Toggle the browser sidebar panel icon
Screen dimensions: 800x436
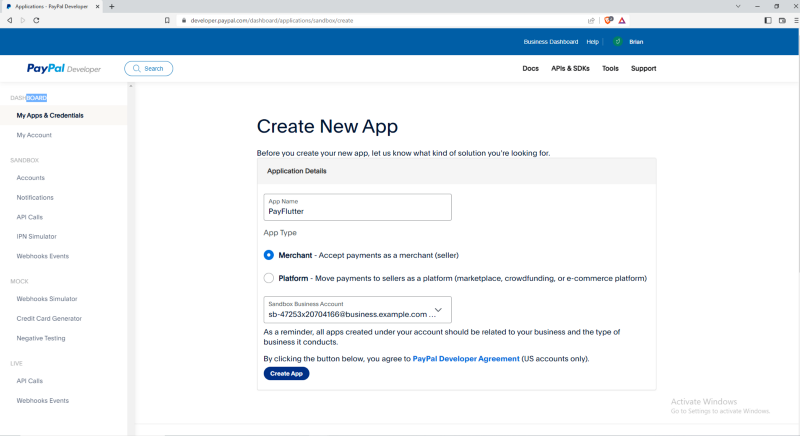768,20
